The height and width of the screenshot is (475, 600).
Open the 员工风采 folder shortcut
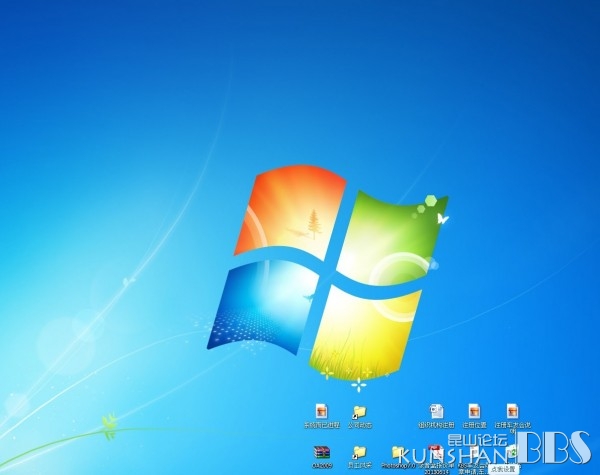tap(360, 452)
